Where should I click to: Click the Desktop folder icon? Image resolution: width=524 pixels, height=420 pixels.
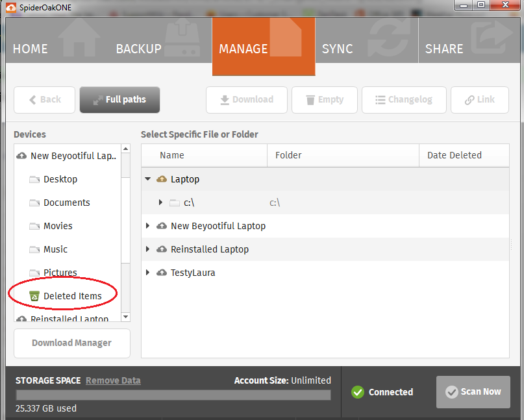(x=34, y=180)
